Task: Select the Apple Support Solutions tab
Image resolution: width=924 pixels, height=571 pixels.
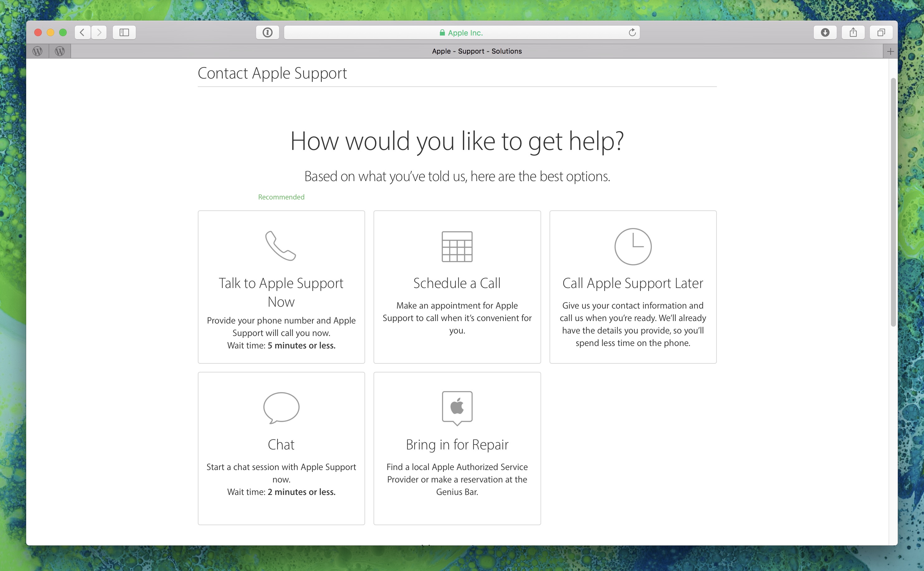Action: coord(476,51)
